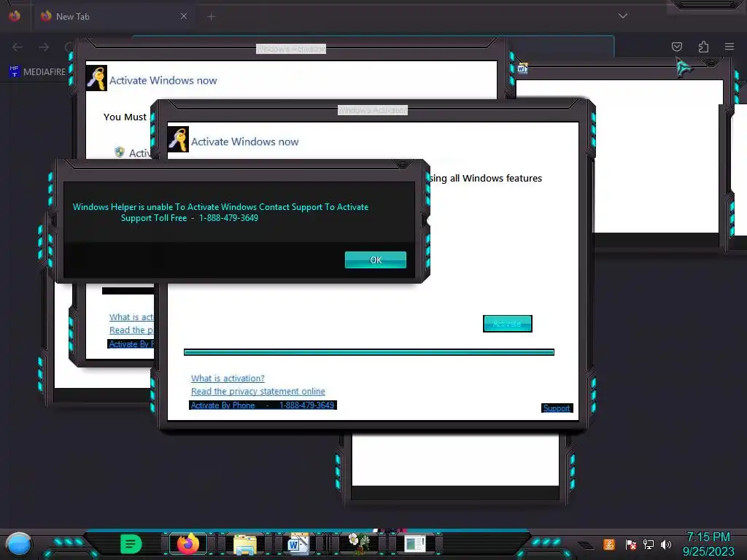Click the keys icon in back activation window
Image resolution: width=747 pixels, height=560 pixels.
(x=96, y=79)
